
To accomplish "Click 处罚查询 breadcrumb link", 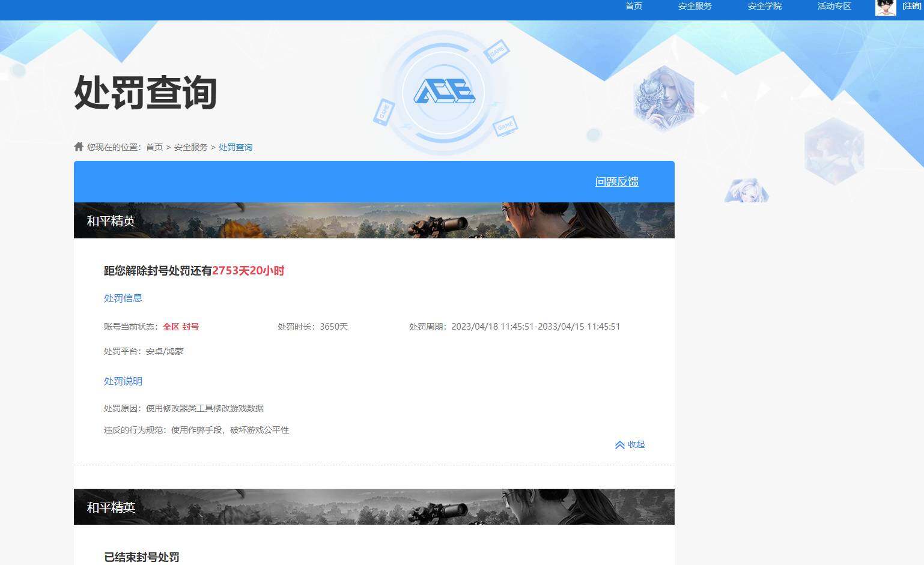I will click(x=236, y=147).
